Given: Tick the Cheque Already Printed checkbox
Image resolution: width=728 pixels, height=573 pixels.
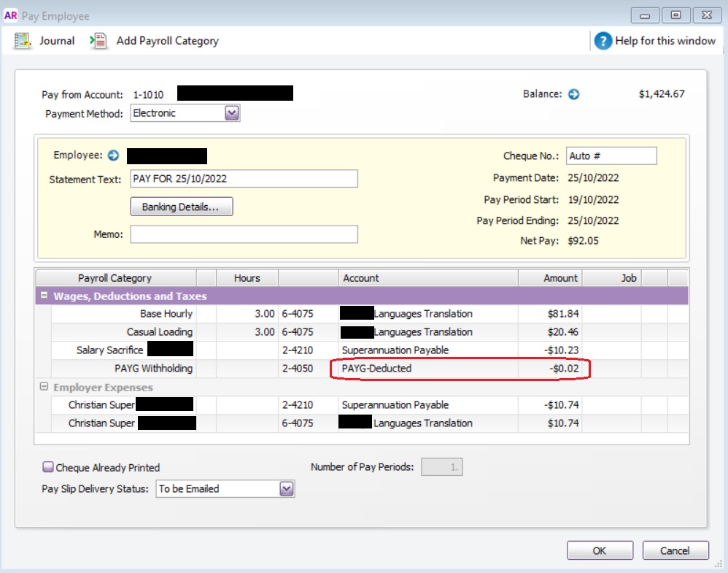Looking at the screenshot, I should [x=48, y=467].
